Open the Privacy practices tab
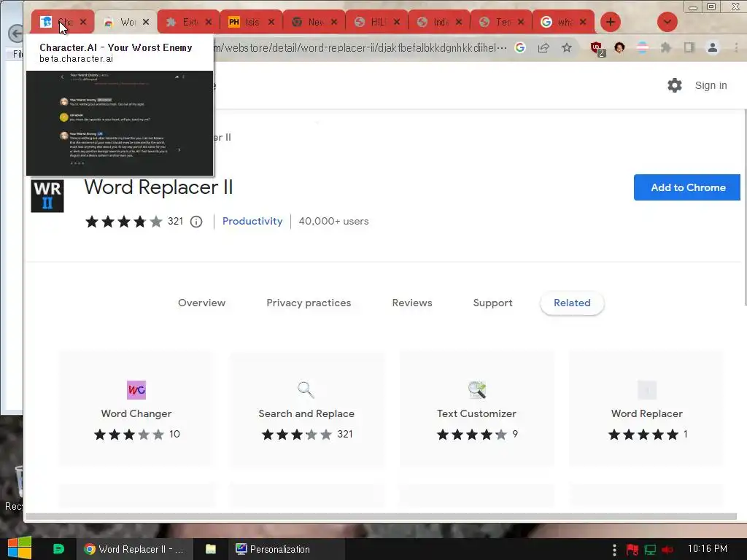 (309, 303)
